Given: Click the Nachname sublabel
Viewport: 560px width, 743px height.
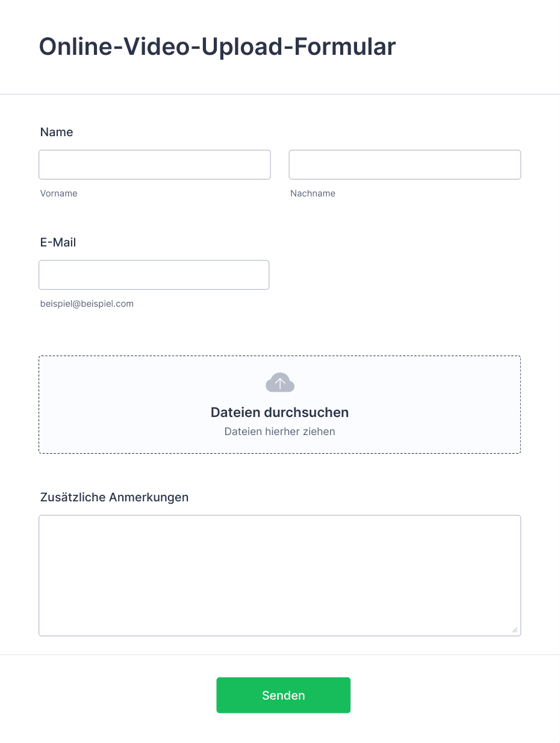Looking at the screenshot, I should pos(313,193).
